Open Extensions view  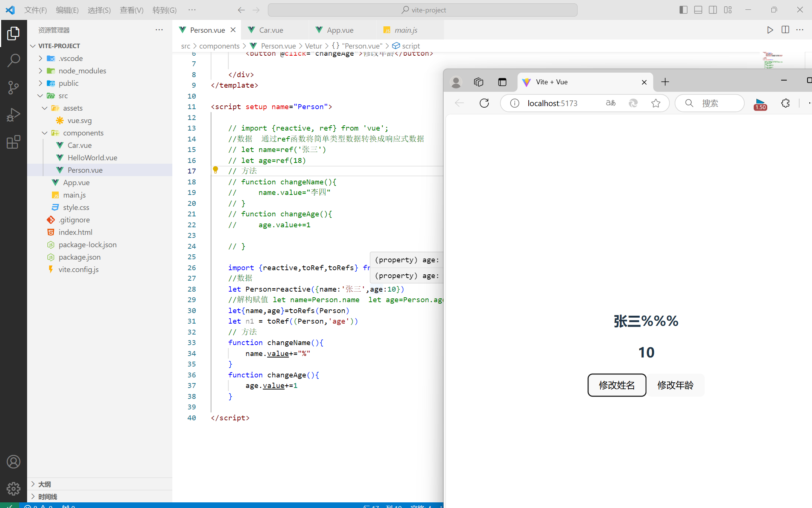click(x=14, y=142)
